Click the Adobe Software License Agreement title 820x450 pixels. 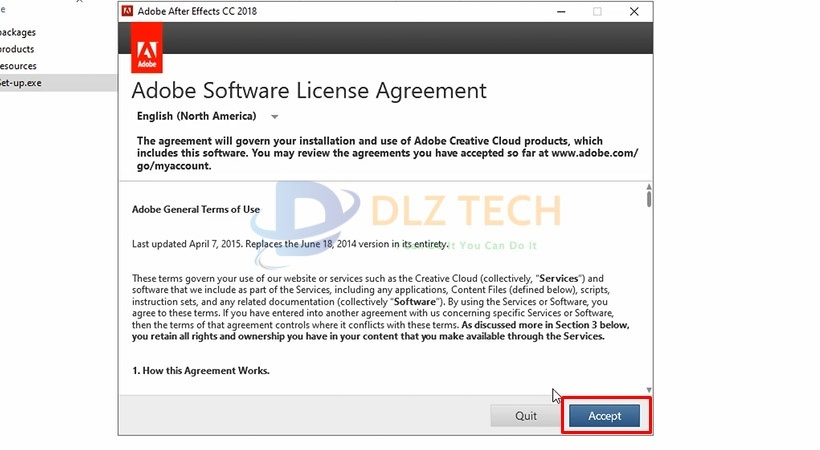(309, 90)
